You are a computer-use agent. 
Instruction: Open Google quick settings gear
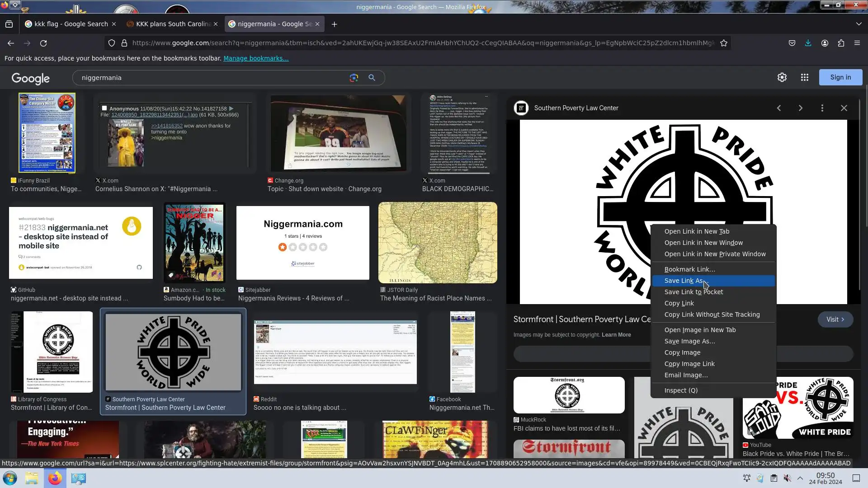click(782, 77)
